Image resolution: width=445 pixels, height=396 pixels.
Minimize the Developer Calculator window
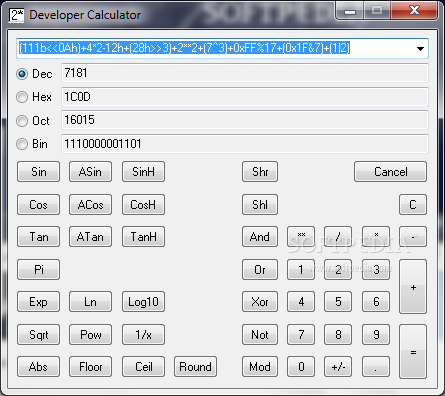350,11
